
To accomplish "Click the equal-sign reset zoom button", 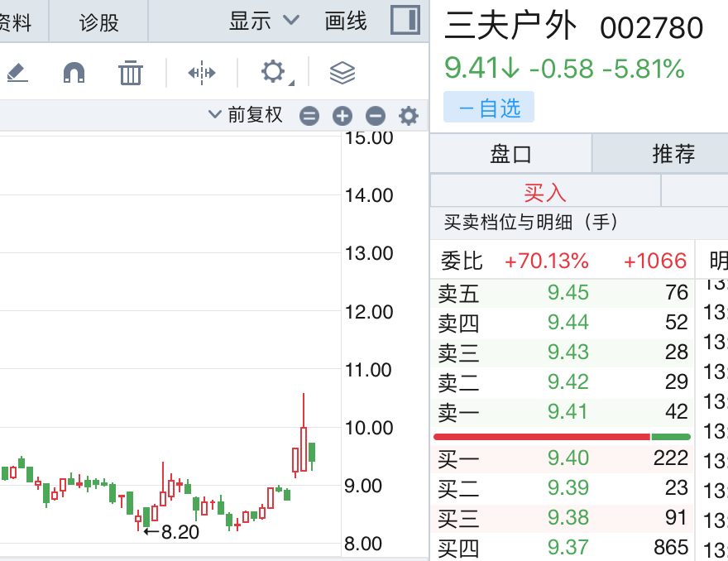I will 309,116.
